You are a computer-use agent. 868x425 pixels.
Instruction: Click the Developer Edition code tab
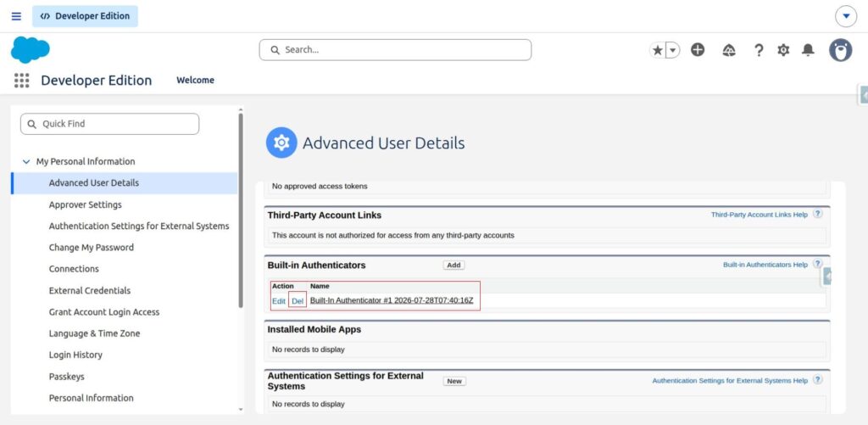point(85,16)
